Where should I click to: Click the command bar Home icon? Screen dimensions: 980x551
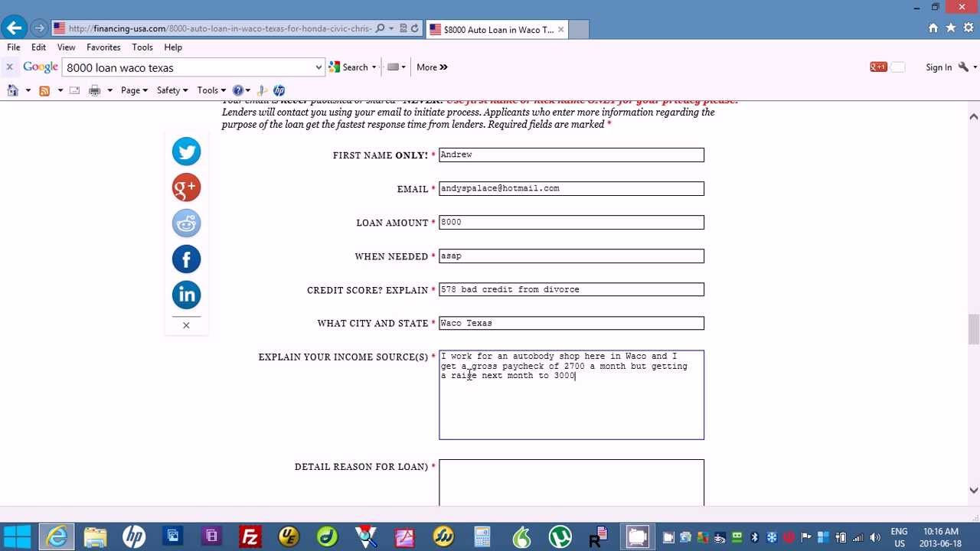click(x=12, y=90)
